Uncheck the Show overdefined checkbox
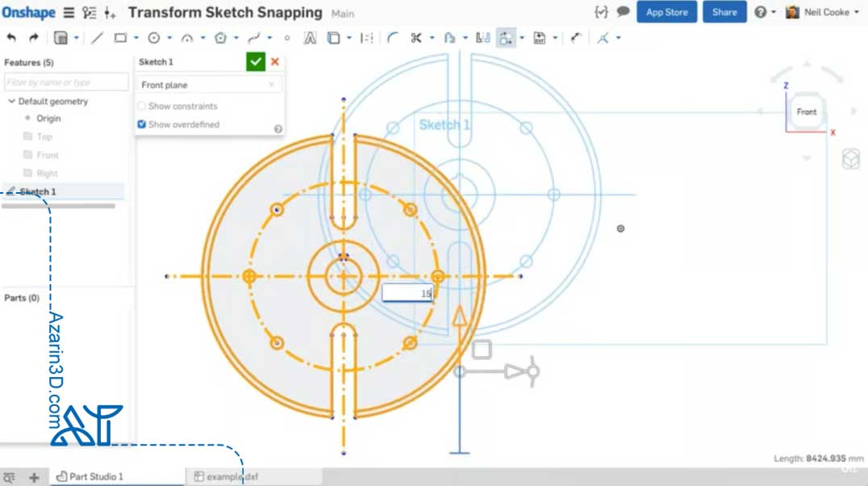Screen dimensions: 868x486 point(142,124)
